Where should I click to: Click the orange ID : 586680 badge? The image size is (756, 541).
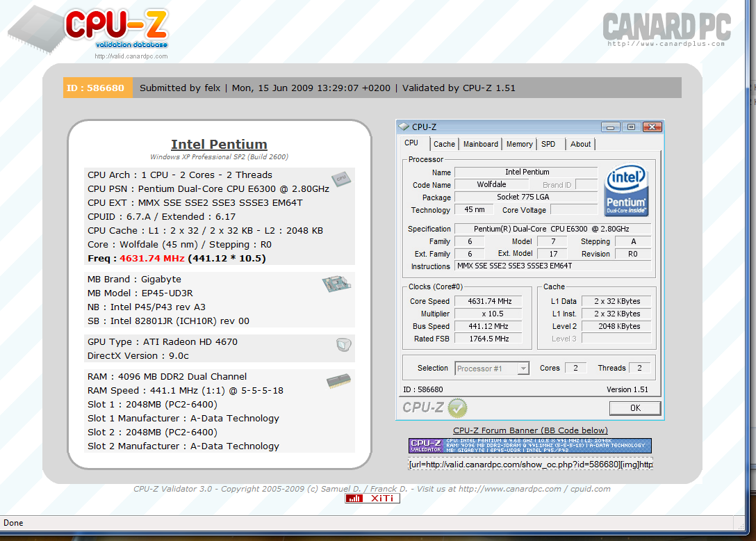point(98,88)
